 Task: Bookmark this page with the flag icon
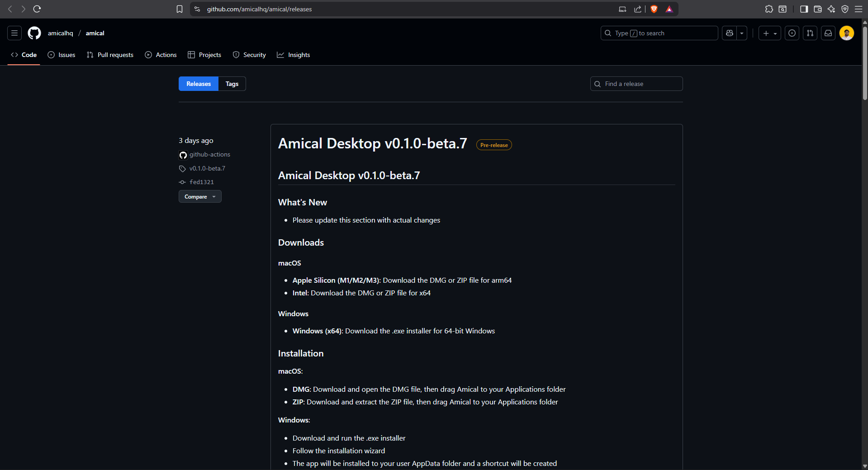(x=179, y=9)
